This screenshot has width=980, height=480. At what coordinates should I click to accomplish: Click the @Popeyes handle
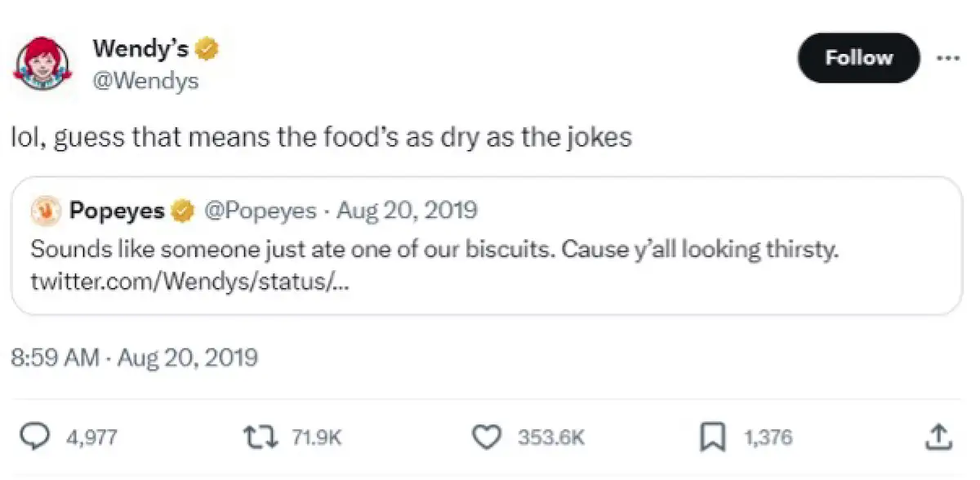pyautogui.click(x=262, y=210)
